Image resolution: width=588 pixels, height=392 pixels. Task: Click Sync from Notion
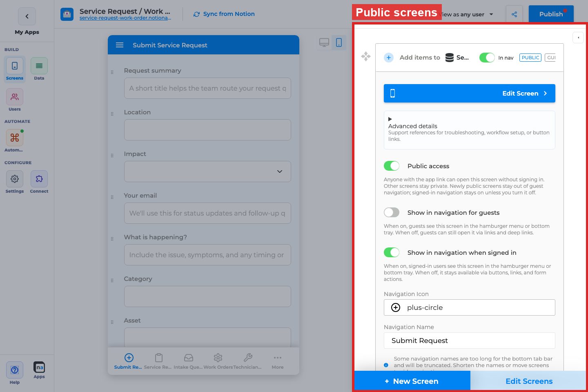tap(224, 14)
